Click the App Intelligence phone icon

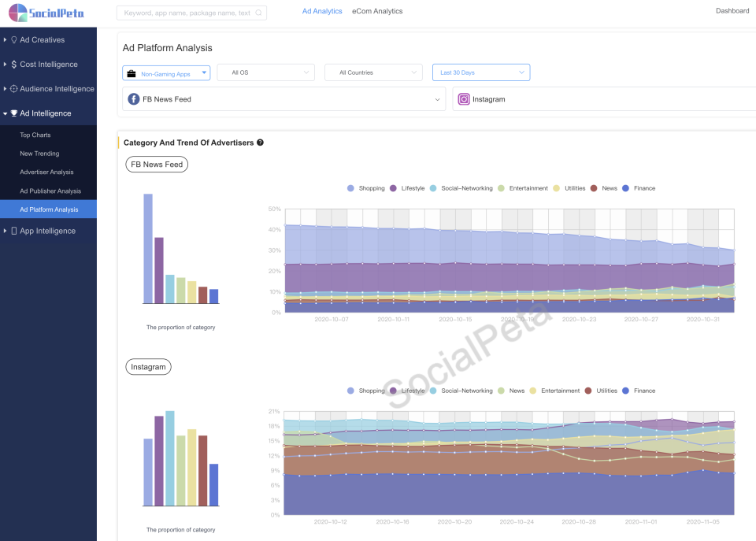click(14, 231)
